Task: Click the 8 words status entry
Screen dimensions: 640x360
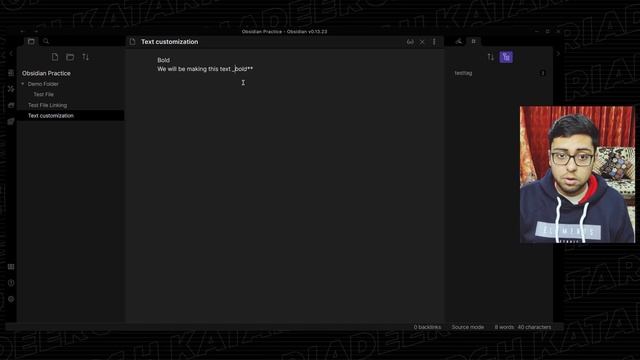Action: click(504, 327)
